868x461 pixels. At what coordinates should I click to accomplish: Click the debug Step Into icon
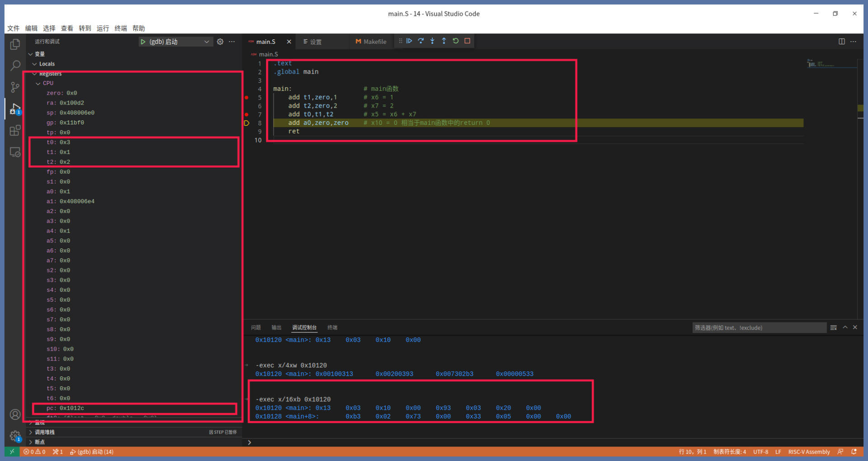click(x=432, y=41)
